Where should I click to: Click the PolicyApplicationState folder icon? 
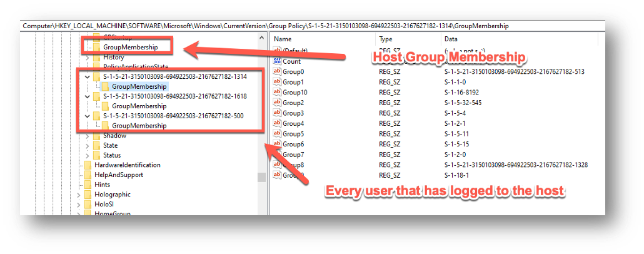[x=97, y=66]
